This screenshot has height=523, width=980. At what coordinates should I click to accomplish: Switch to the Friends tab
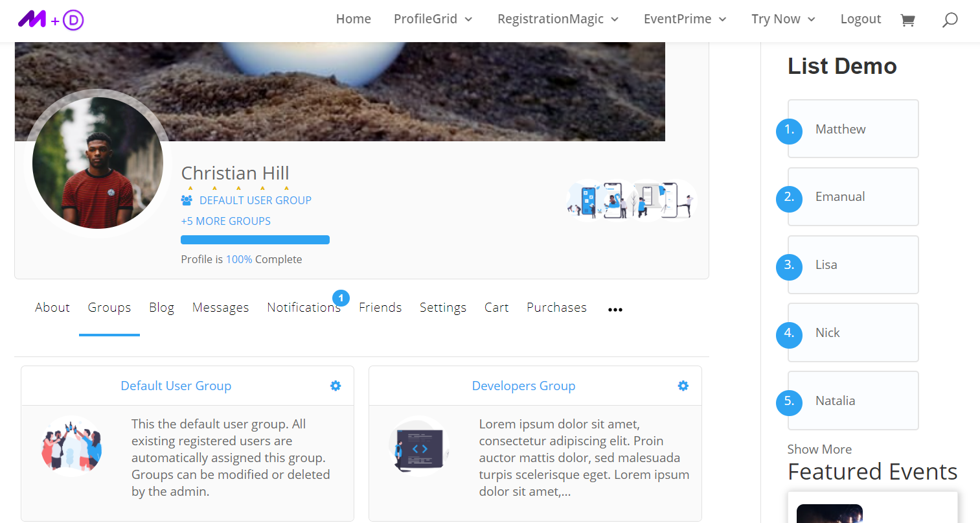click(380, 308)
